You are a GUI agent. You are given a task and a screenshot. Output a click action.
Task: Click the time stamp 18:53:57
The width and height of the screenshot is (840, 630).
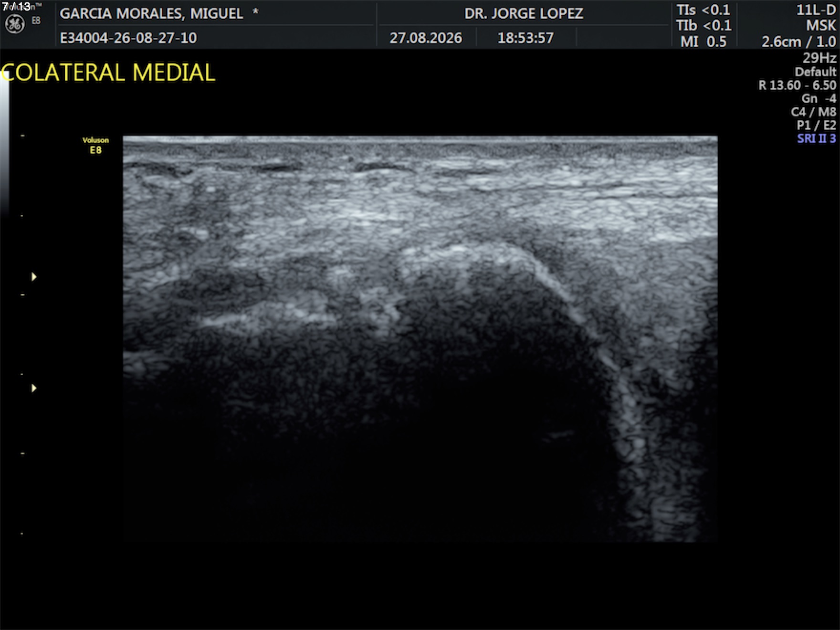pos(525,38)
